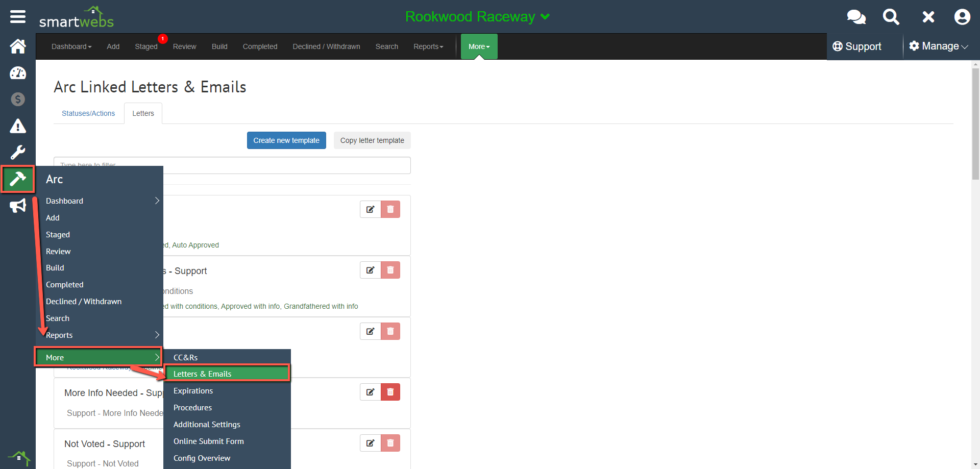The height and width of the screenshot is (469, 980).
Task: Go to Declined / Withdrawn in top navigation
Action: tap(326, 46)
